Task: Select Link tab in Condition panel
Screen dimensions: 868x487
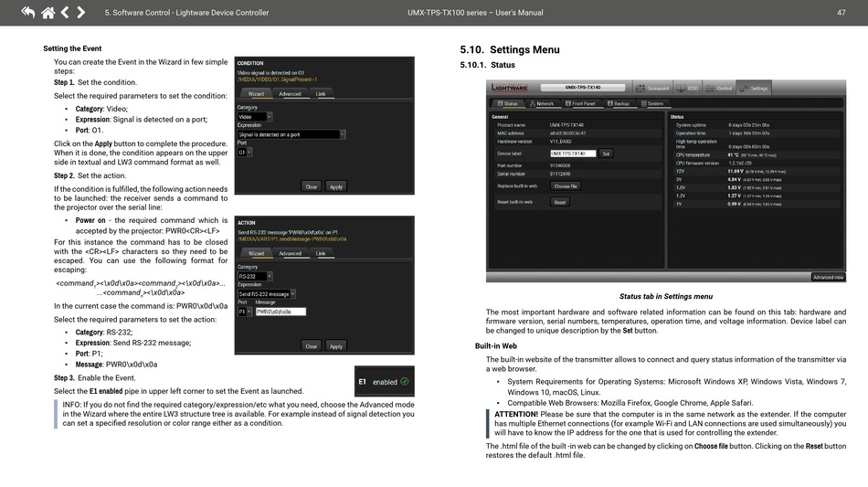Action: click(x=321, y=93)
